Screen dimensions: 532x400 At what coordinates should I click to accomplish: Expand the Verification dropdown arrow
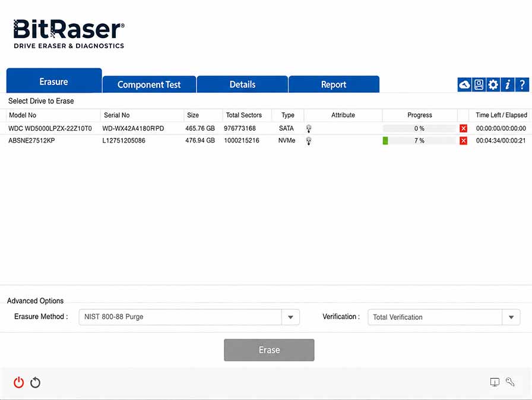pyautogui.click(x=511, y=317)
